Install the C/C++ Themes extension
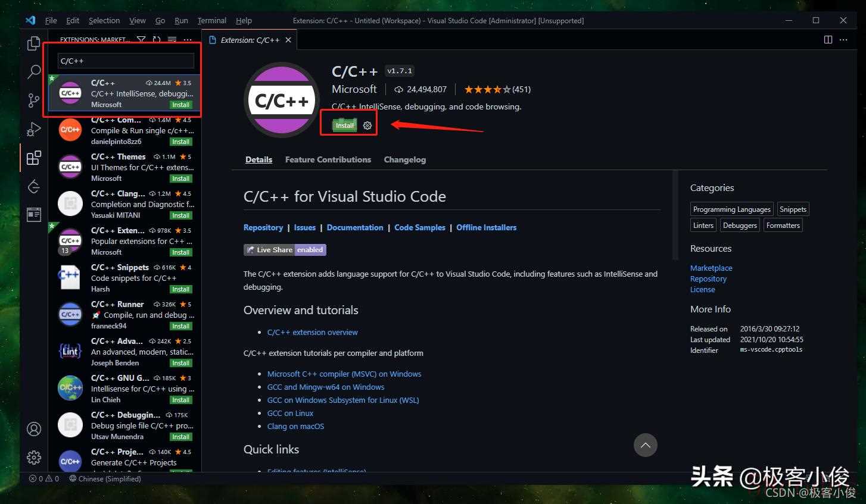 coord(181,179)
